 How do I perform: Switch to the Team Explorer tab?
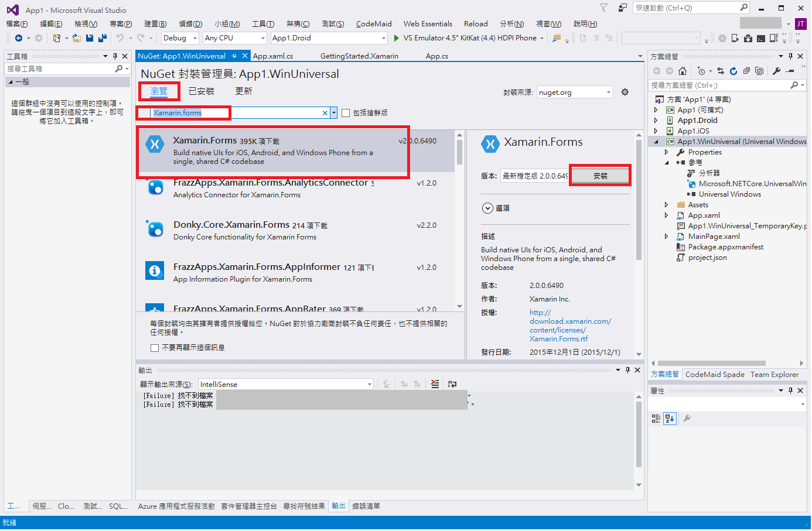click(x=774, y=375)
